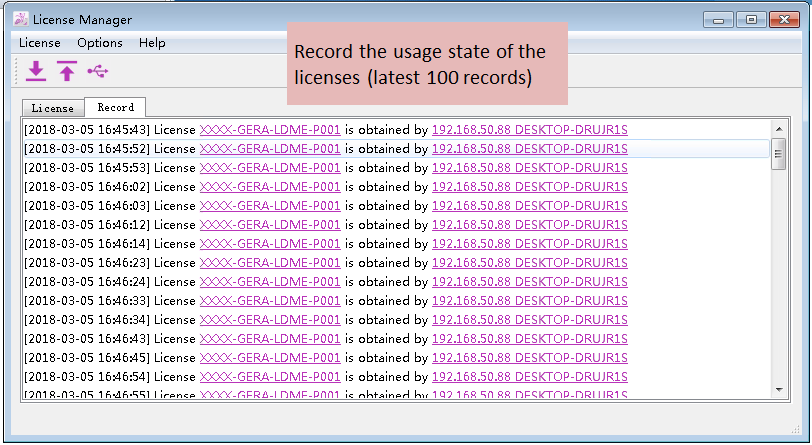Open license link in the 16:46:23 record
This screenshot has height=445, width=812.
270,263
